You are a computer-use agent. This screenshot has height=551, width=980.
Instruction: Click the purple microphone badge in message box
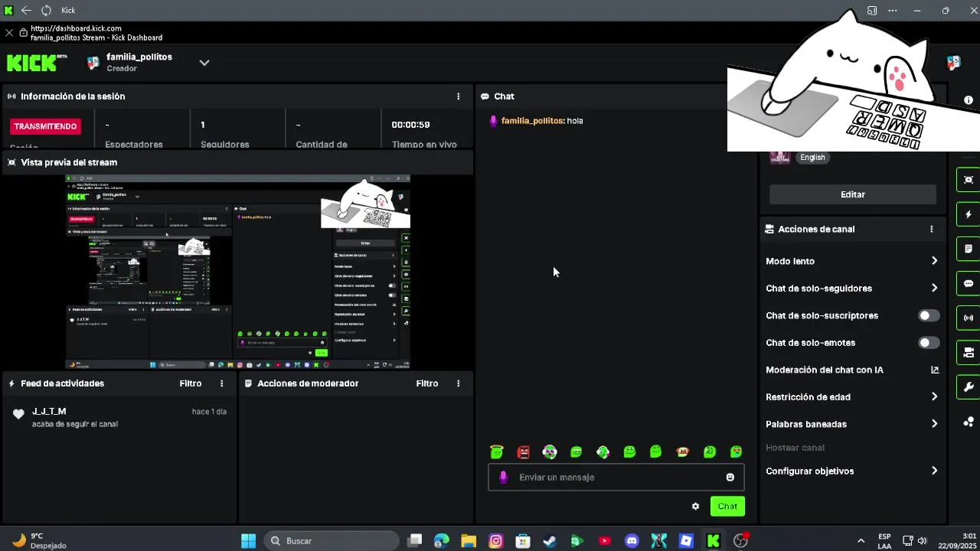pos(503,478)
